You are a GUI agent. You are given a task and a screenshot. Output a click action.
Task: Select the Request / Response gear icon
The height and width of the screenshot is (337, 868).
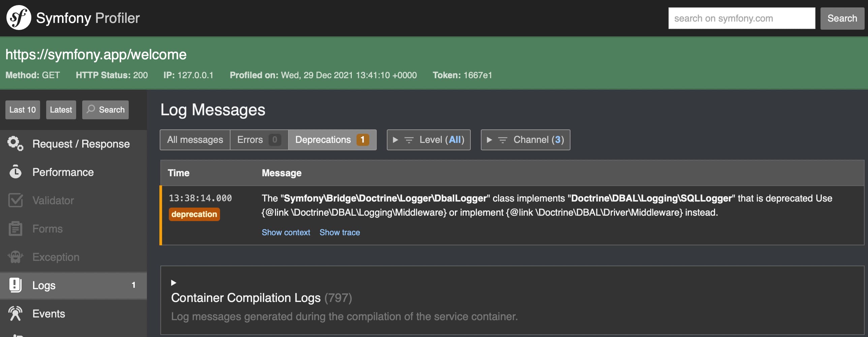tap(14, 144)
